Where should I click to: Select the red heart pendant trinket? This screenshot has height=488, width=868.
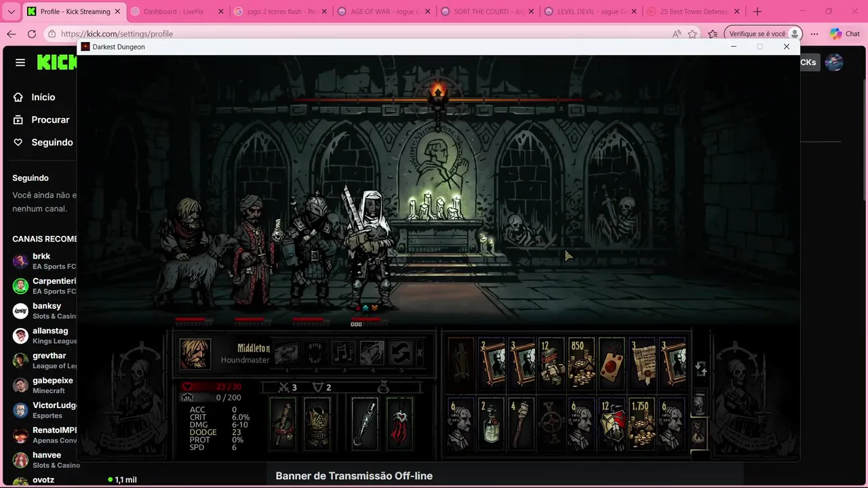[x=399, y=424]
